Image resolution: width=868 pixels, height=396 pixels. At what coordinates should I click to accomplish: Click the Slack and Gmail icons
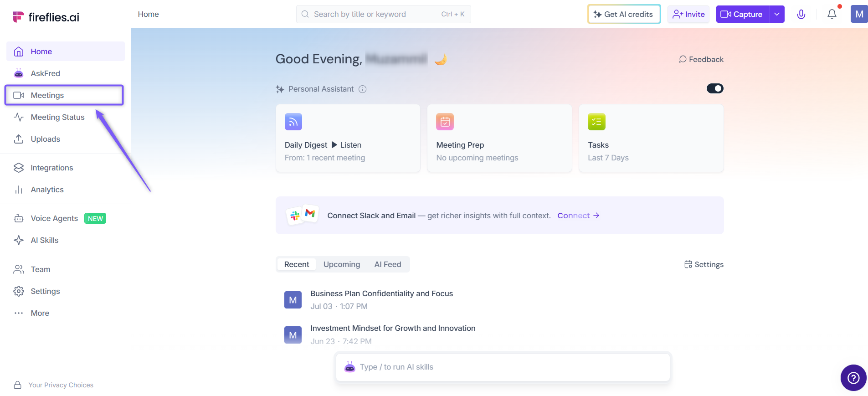pyautogui.click(x=303, y=215)
